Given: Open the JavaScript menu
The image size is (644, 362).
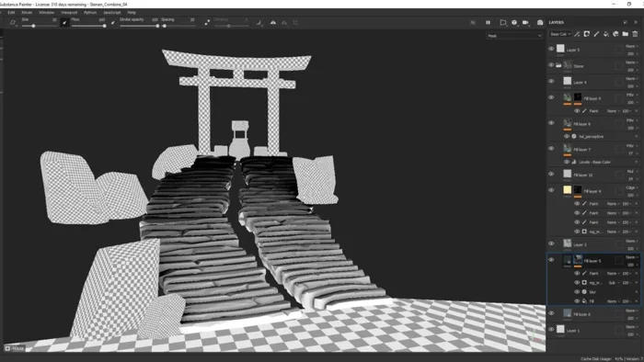Looking at the screenshot, I should 111,12.
